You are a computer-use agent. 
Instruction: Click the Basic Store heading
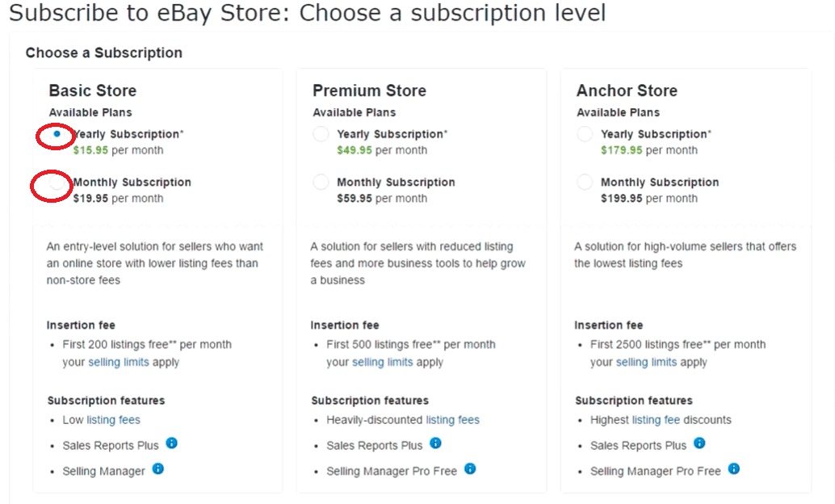tap(93, 90)
